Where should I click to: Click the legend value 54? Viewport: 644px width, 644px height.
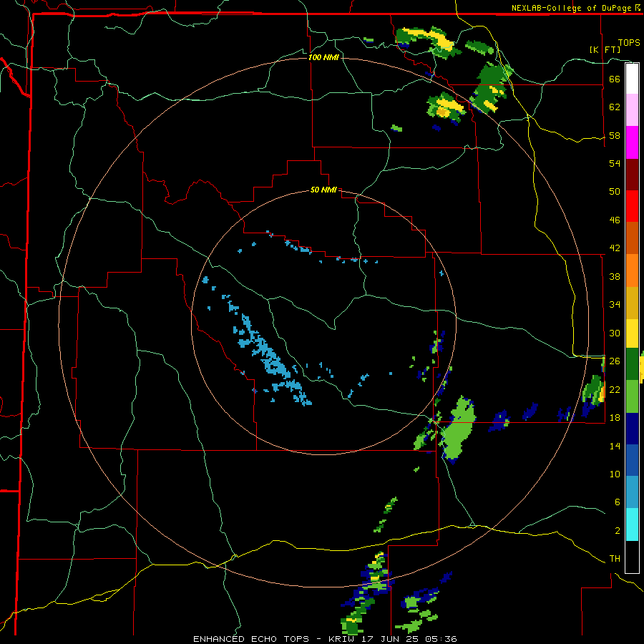[615, 163]
